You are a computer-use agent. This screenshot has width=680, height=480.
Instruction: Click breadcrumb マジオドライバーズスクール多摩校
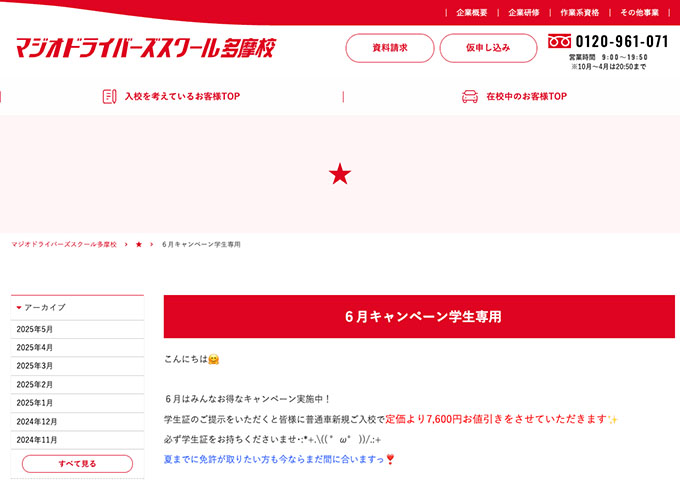pyautogui.click(x=64, y=245)
